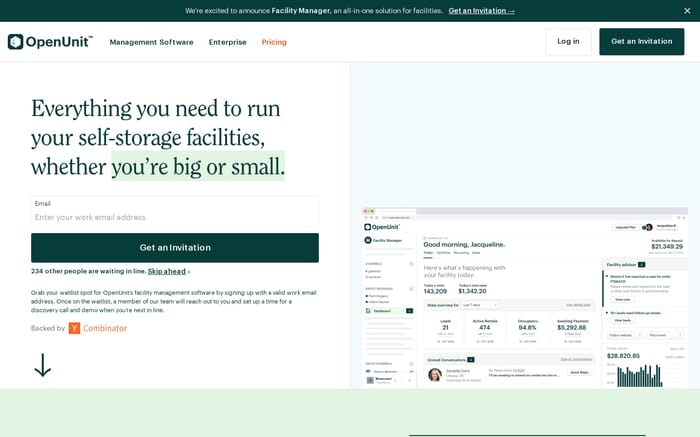Click the OpenUnit logo in the header

point(50,42)
